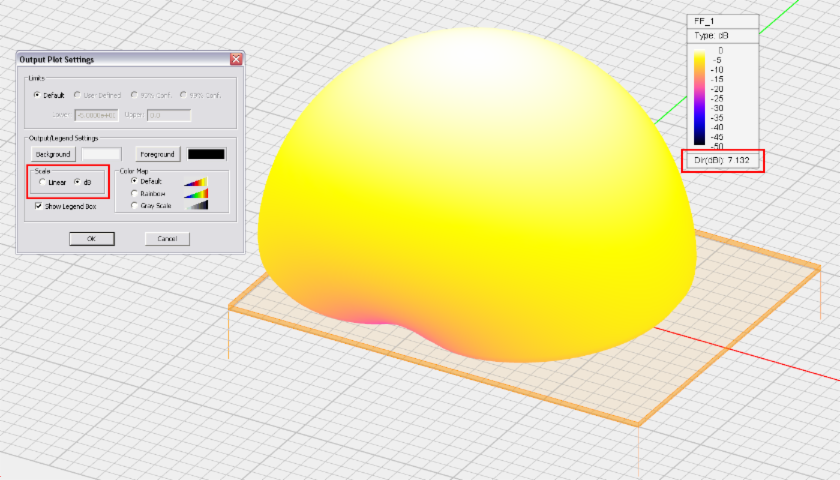Select the Default limits radio button

(37, 95)
